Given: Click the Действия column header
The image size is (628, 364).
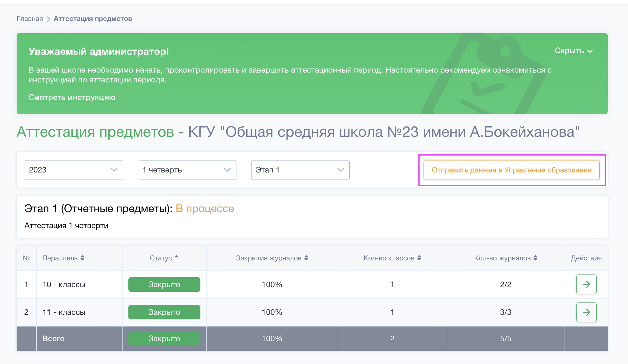Looking at the screenshot, I should click(586, 258).
